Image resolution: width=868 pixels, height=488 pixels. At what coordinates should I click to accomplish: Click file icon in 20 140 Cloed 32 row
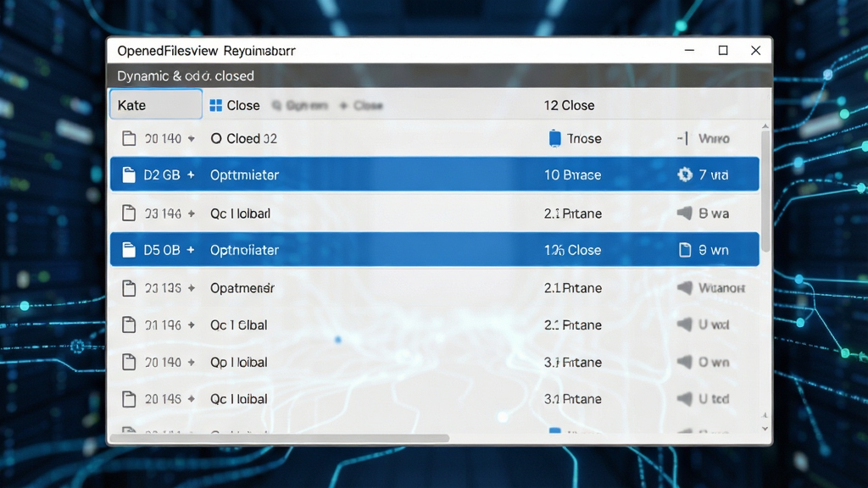[x=129, y=138]
